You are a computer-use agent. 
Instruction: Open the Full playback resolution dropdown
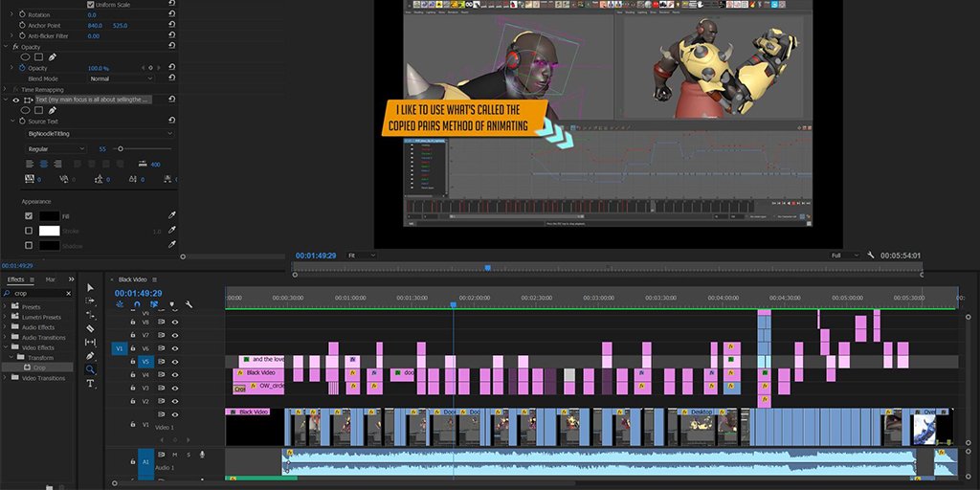845,255
